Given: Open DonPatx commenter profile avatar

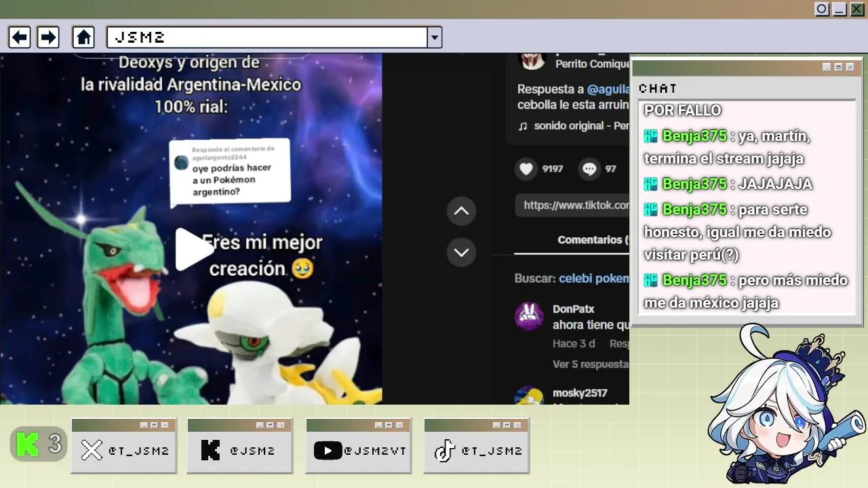Looking at the screenshot, I should tap(529, 317).
